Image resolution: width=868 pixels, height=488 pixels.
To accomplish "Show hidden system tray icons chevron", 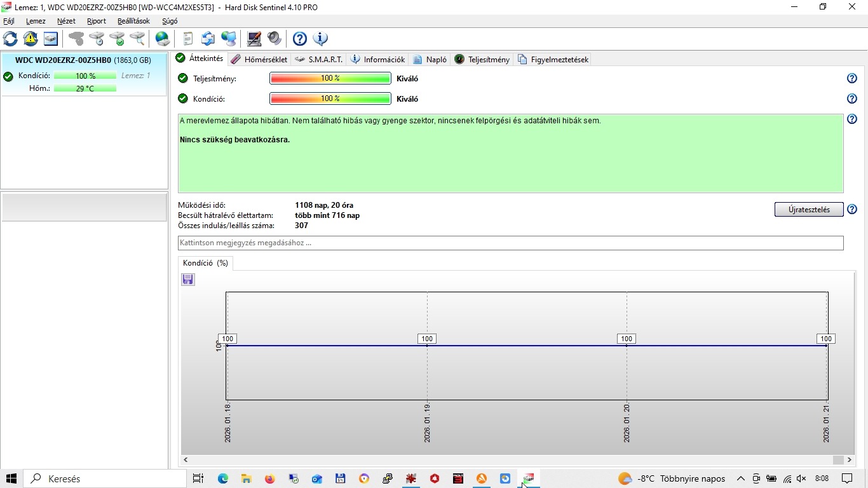I will point(741,478).
